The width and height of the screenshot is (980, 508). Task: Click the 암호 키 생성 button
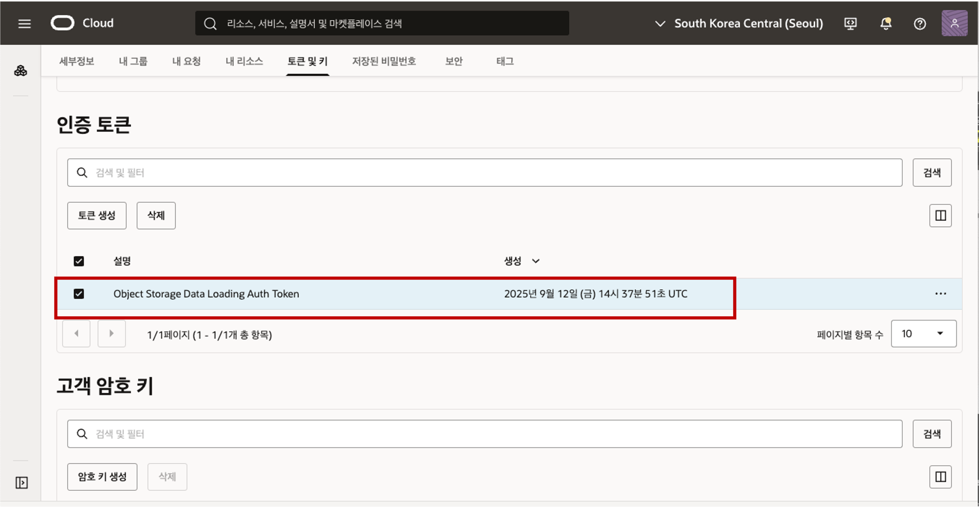pyautogui.click(x=102, y=477)
